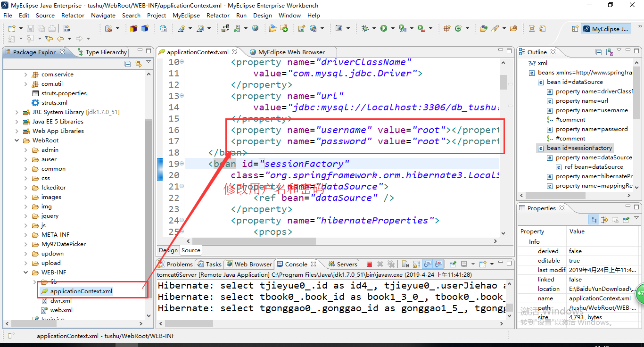Switch to the Source editor tab

[x=191, y=250]
